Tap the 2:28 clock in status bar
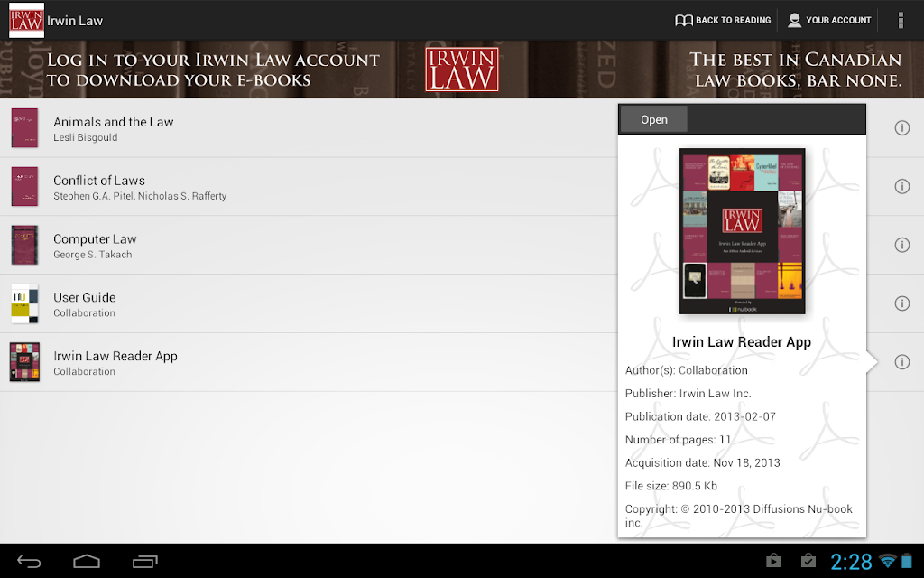This screenshot has height=578, width=924. coord(851,562)
